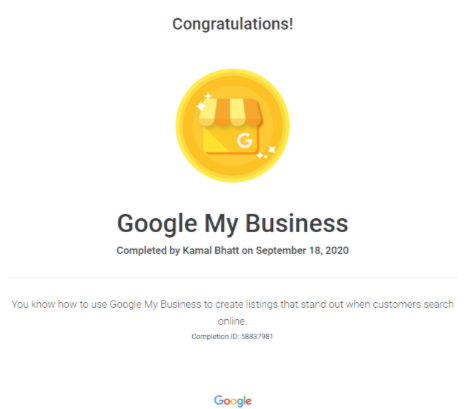Click the date September 18, 2020

[302, 251]
